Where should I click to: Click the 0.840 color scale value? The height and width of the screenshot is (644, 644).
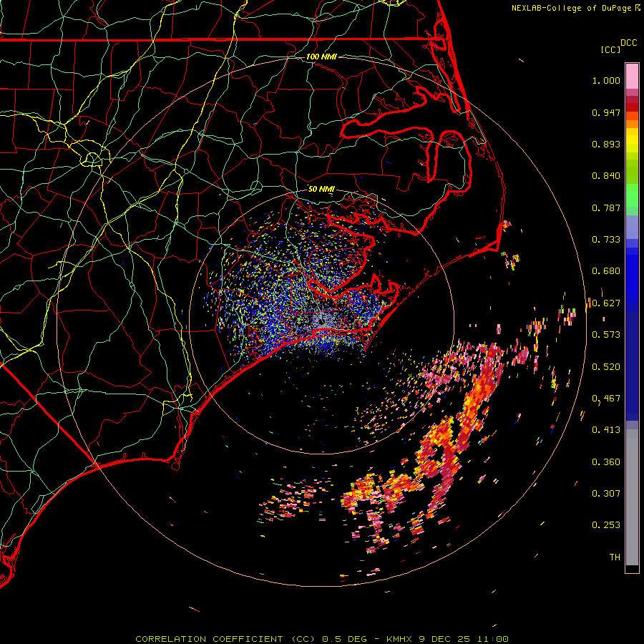pos(606,176)
